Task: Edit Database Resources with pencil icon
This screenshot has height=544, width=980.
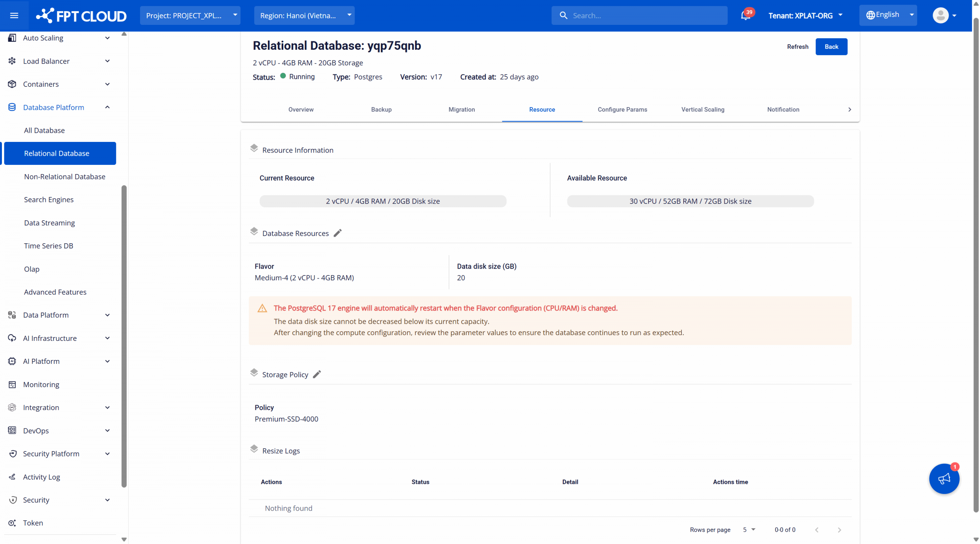Action: 337,233
